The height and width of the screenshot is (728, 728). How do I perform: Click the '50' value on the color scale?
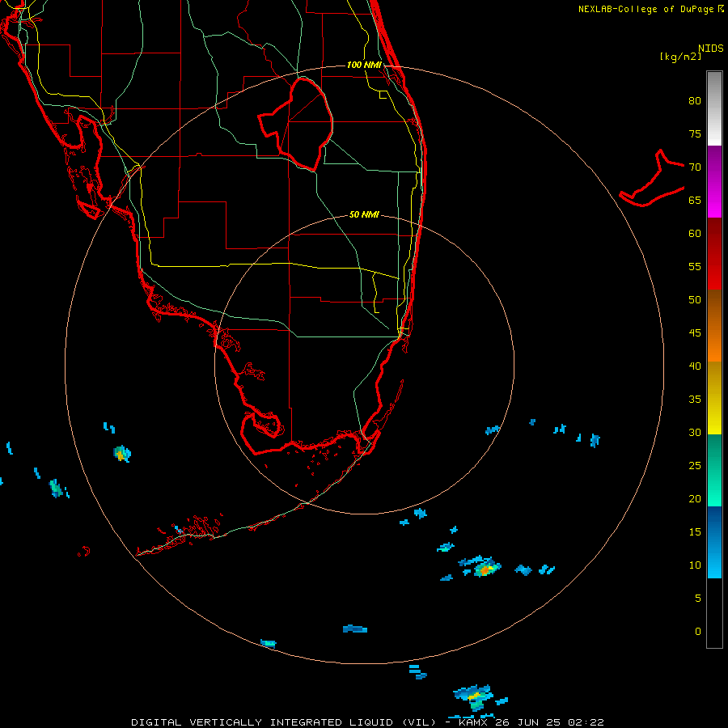[695, 300]
